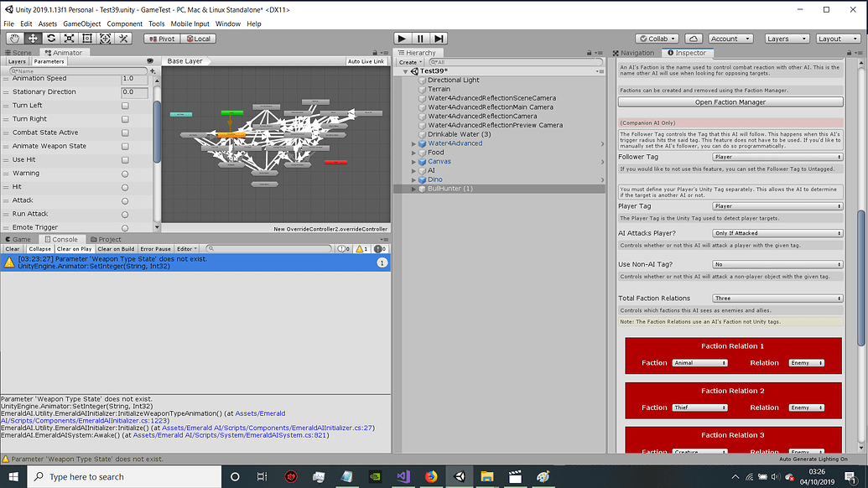Switch to the Navigation tab
Viewport: 868px width, 488px height.
(x=633, y=53)
